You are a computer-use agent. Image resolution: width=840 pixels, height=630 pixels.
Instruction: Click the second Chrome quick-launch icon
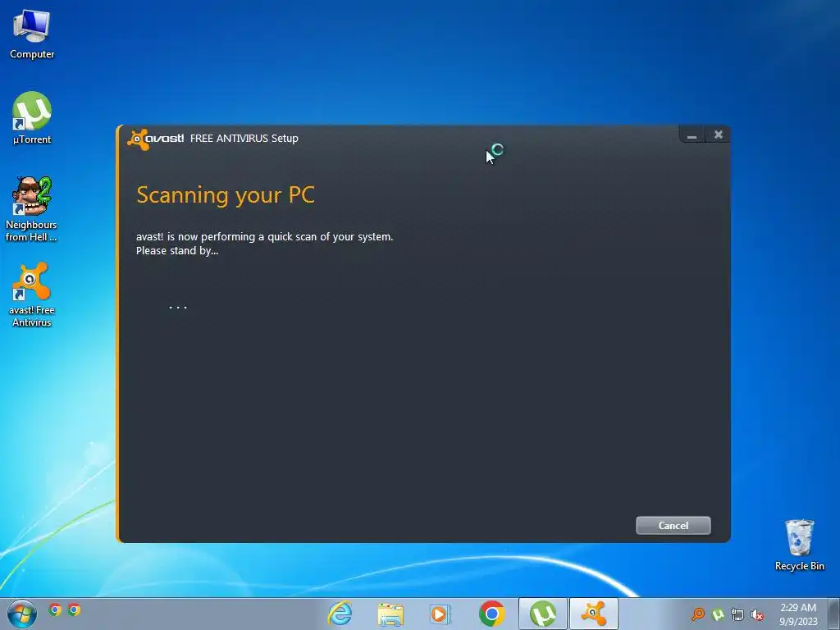(x=75, y=609)
